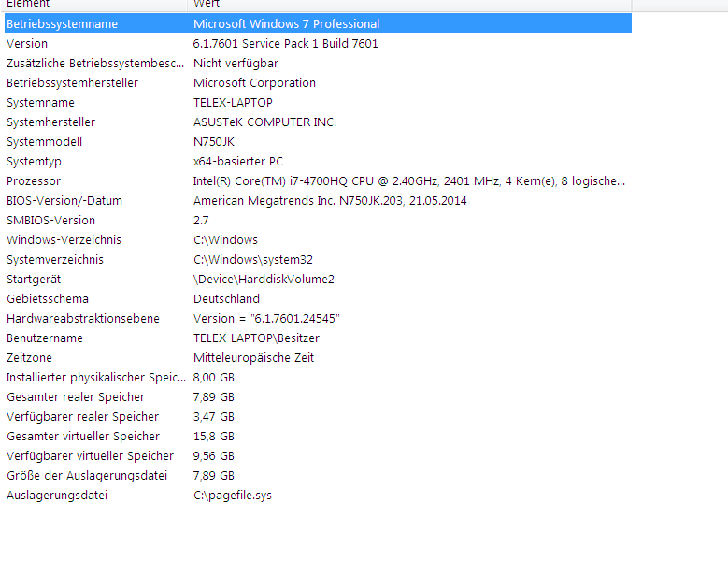
Task: Click the \Device\HarddiskVolume2 value
Action: click(264, 280)
